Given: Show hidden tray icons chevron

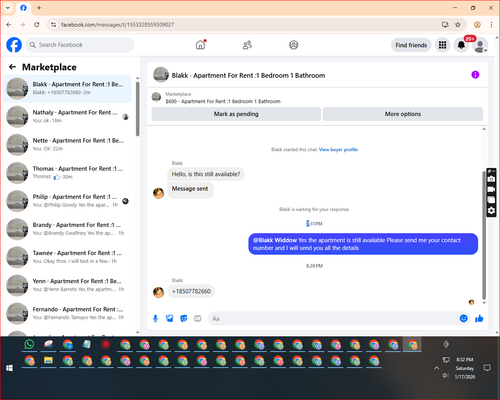Looking at the screenshot, I should coord(436,368).
